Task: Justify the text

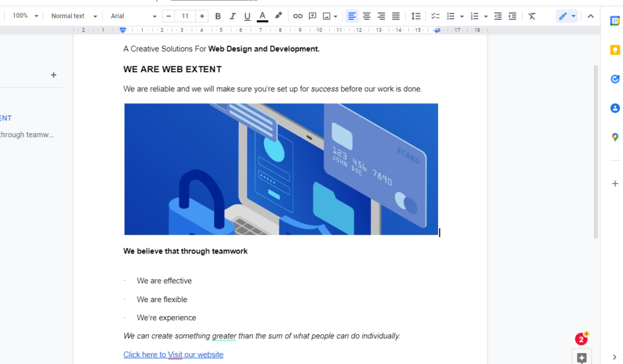Action: [x=395, y=16]
